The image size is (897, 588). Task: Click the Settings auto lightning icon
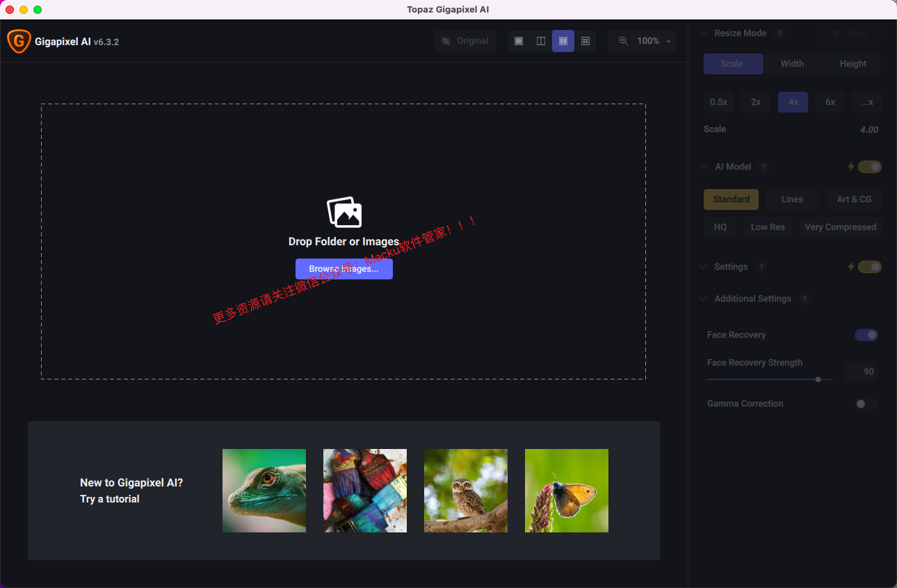(850, 267)
